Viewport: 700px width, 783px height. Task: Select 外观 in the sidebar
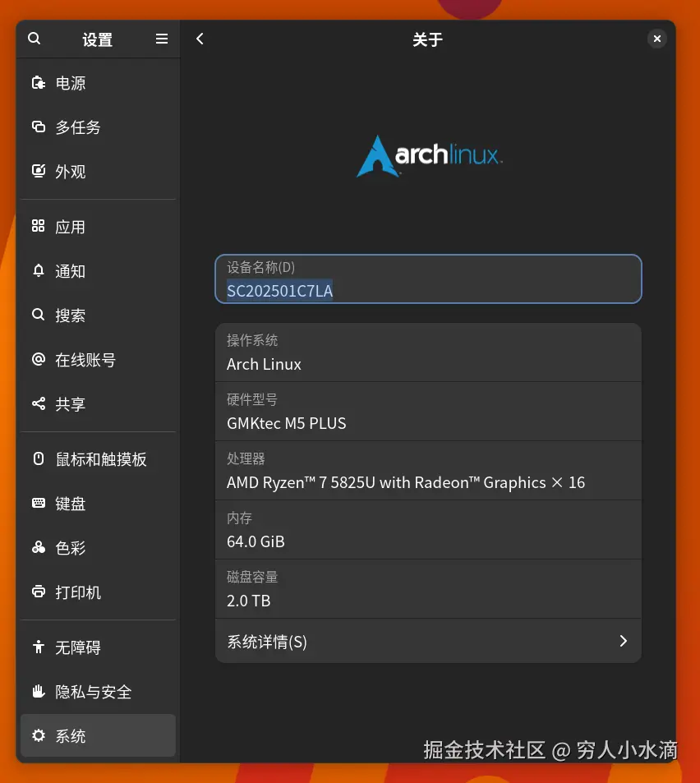(98, 171)
